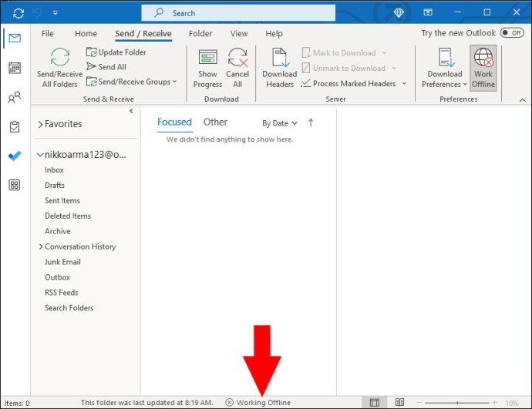The width and height of the screenshot is (532, 409).
Task: Click 'This folder was last updated' status text
Action: click(x=147, y=403)
